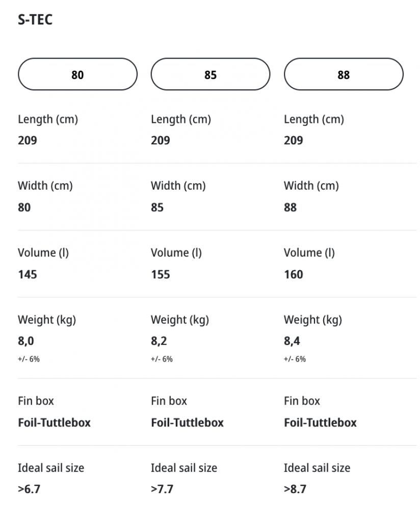Screen dimensions: 420x510
Task: Click the Weight (kg) label above 8,2
Action: pos(180,320)
